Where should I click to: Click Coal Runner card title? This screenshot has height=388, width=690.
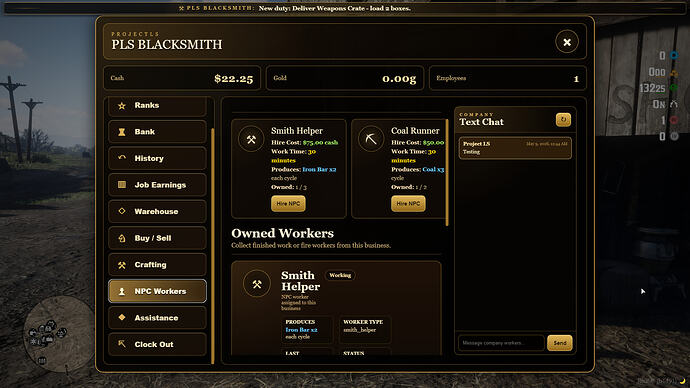pos(415,131)
